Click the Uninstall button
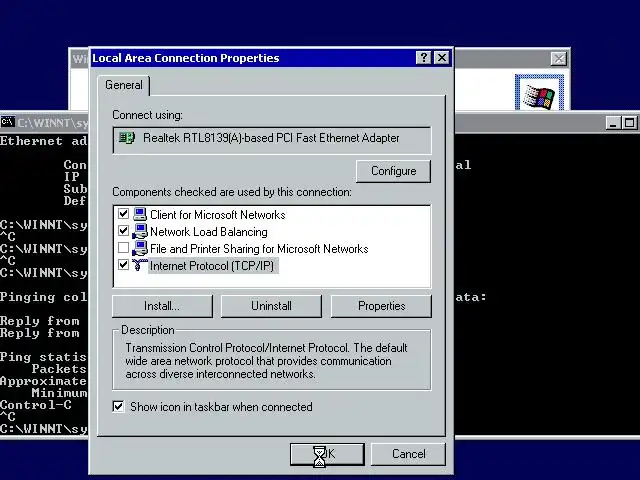The height and width of the screenshot is (480, 640). point(271,306)
